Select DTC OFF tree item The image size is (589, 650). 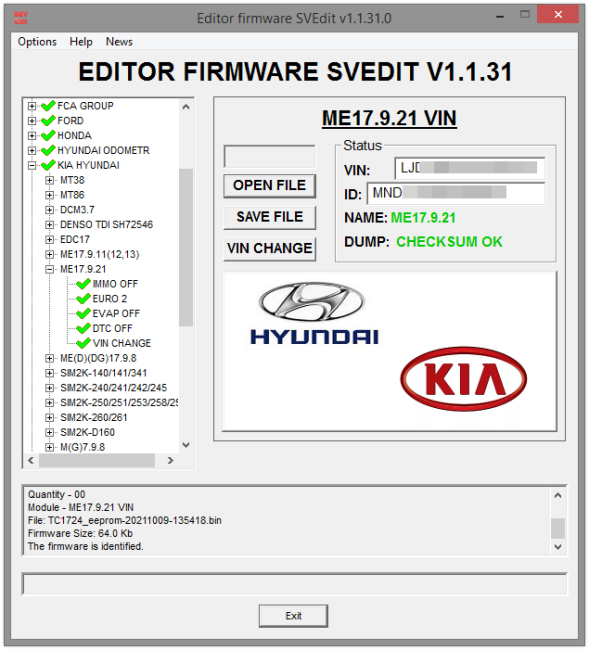point(112,328)
